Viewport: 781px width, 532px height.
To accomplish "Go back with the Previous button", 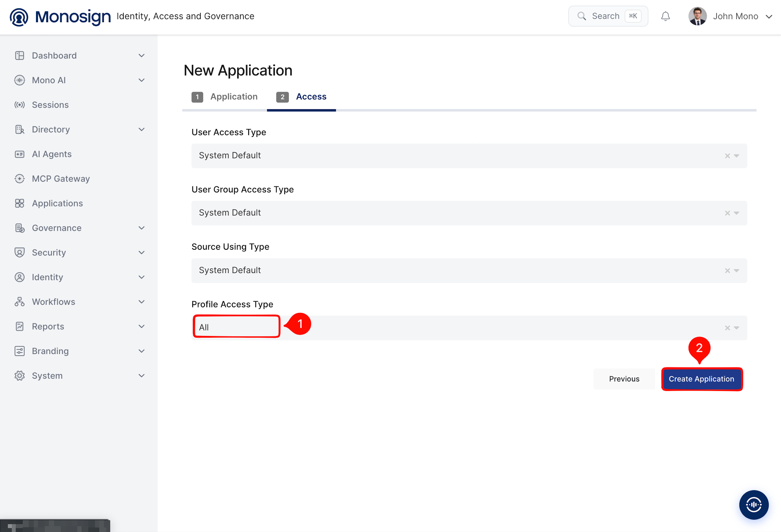I will [624, 379].
